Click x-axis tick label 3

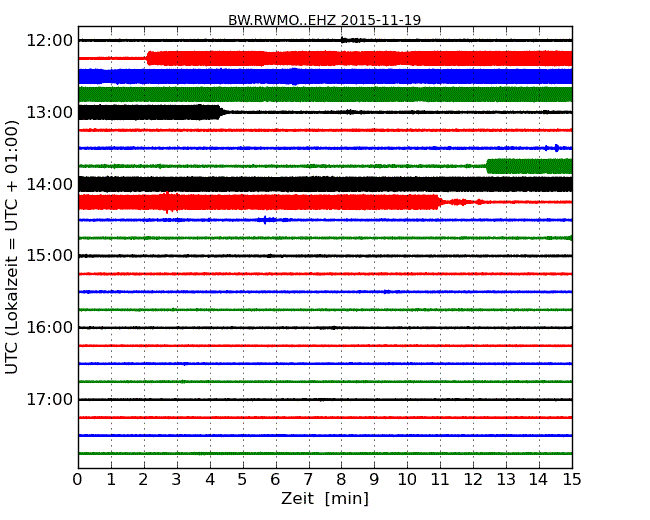177,479
